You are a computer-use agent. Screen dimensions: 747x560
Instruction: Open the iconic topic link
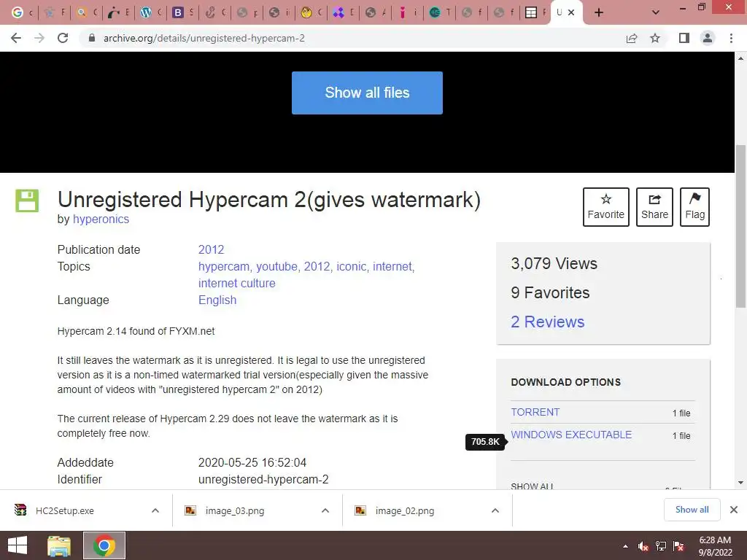[x=352, y=266]
